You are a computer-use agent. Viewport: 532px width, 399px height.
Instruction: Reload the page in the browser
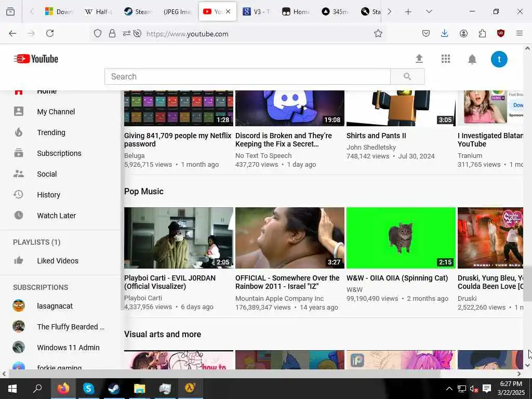50,33
